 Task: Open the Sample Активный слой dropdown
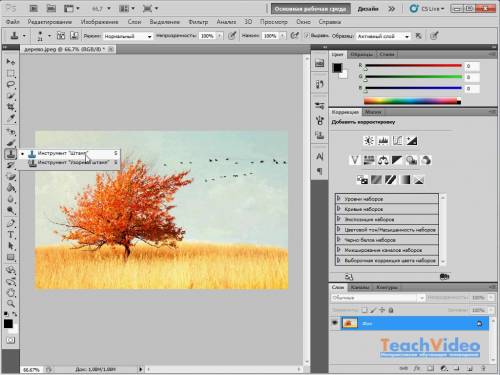coord(383,36)
